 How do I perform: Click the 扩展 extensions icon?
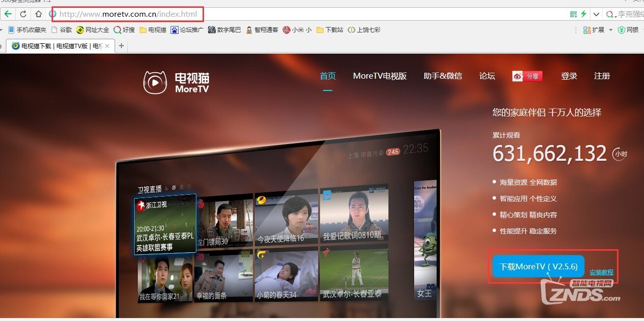pyautogui.click(x=593, y=30)
